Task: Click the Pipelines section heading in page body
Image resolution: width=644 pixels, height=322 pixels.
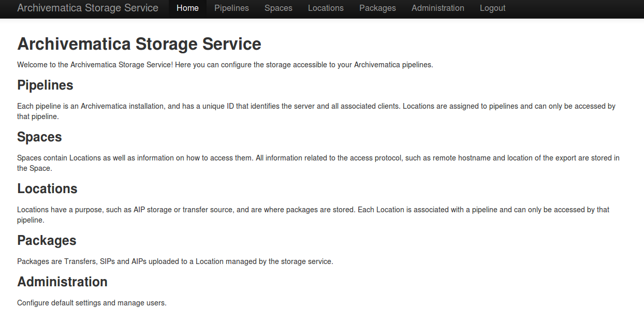Action: (45, 85)
